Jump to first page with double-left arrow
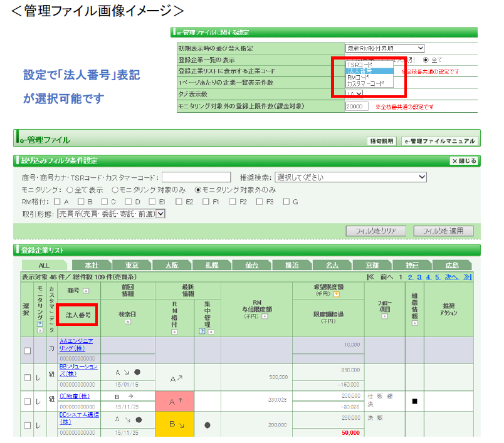This screenshot has width=504, height=443. 370,276
